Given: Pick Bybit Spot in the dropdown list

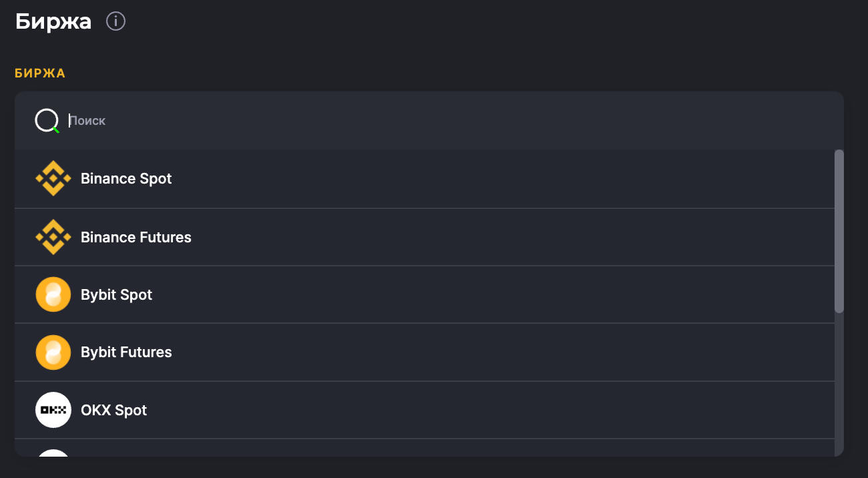Looking at the screenshot, I should tap(117, 294).
